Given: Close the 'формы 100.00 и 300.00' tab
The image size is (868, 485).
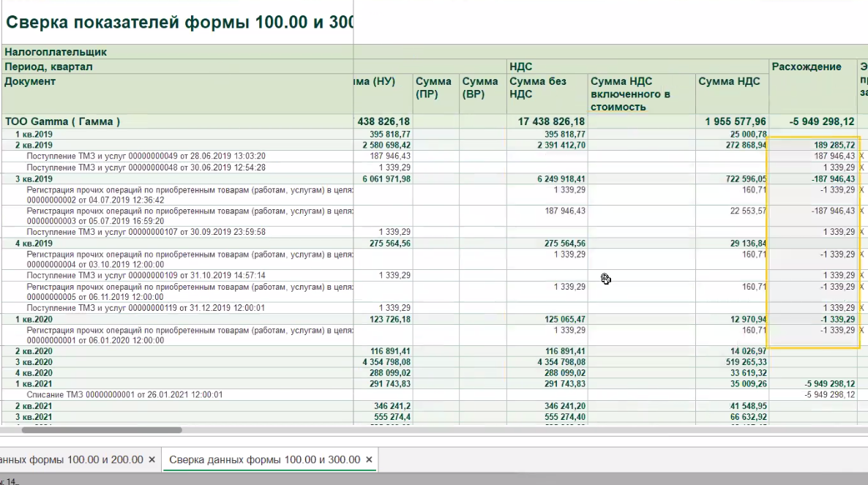Looking at the screenshot, I should (x=370, y=459).
